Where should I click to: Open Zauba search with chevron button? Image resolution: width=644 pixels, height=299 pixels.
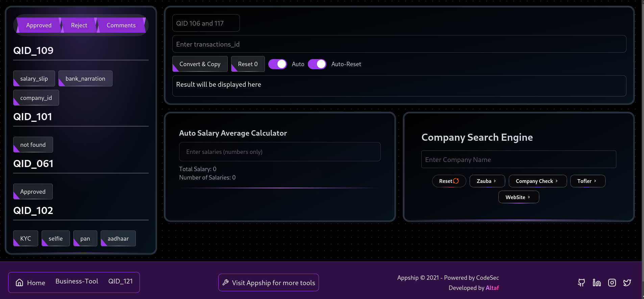coord(487,181)
